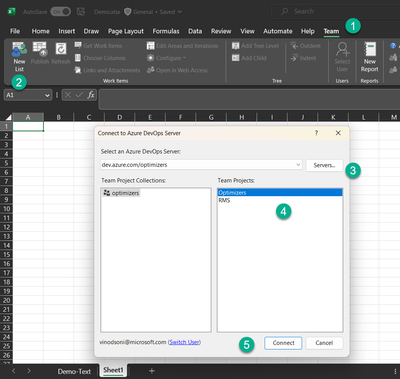Add a new sheet with plus icon
The height and width of the screenshot is (379, 400).
click(x=152, y=371)
